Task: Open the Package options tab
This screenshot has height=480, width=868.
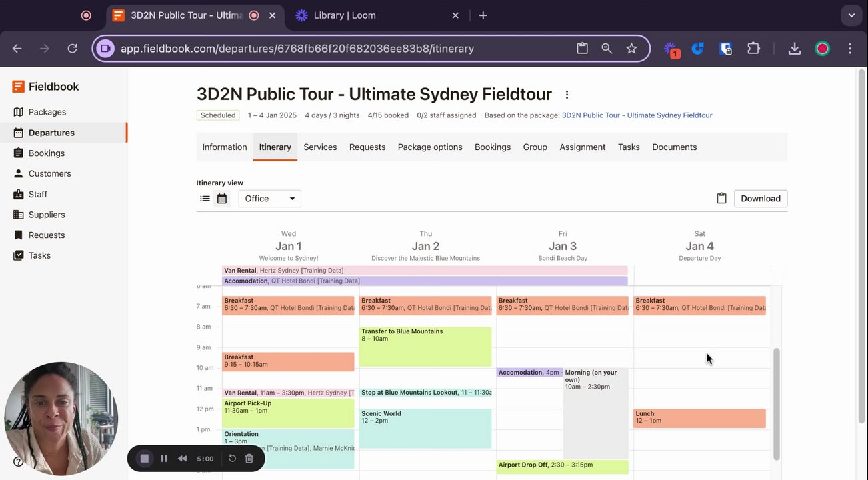Action: coord(430,147)
